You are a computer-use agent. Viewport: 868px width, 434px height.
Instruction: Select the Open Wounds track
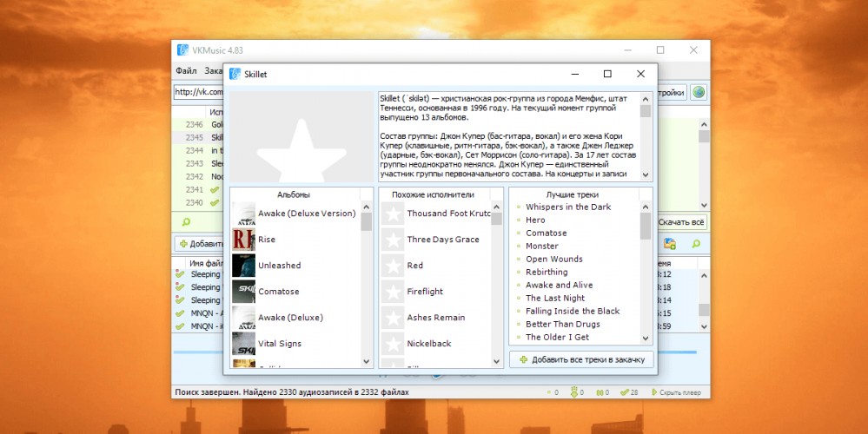(x=554, y=259)
